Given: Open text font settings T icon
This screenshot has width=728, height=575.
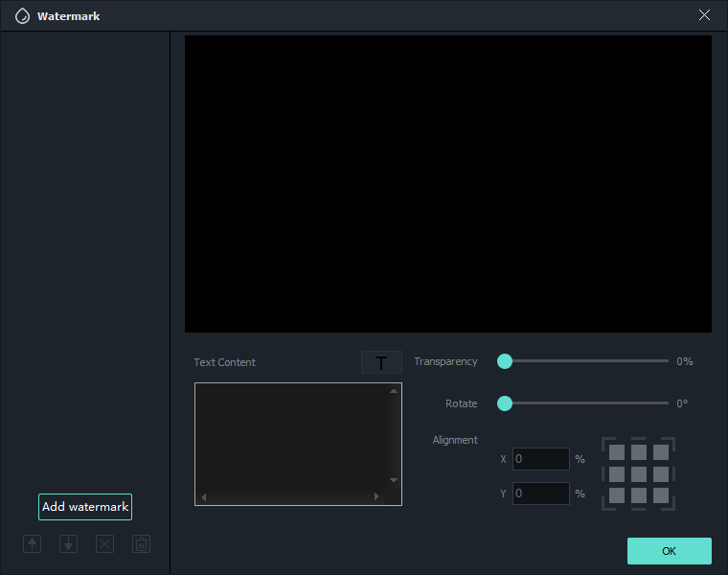Looking at the screenshot, I should 381,362.
